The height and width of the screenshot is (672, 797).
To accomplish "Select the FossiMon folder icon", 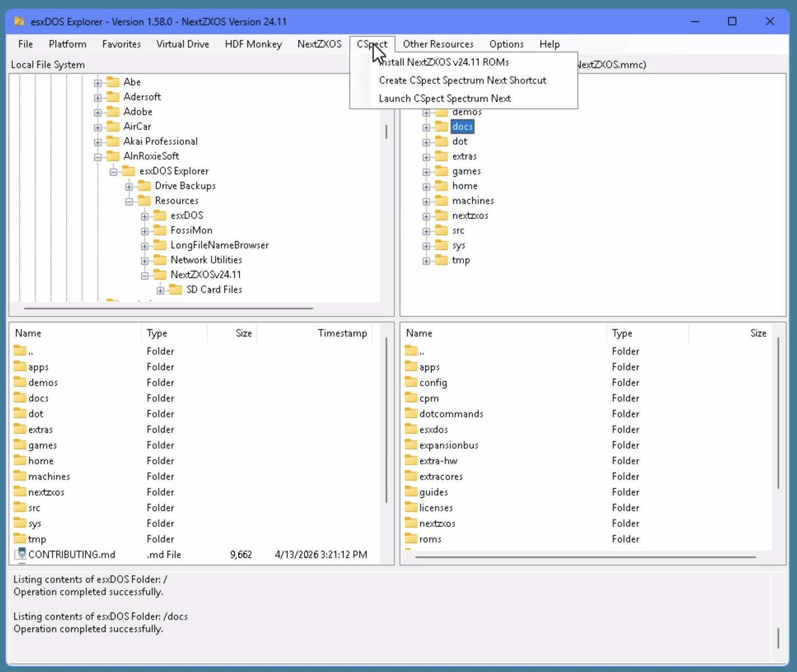I will (x=160, y=230).
